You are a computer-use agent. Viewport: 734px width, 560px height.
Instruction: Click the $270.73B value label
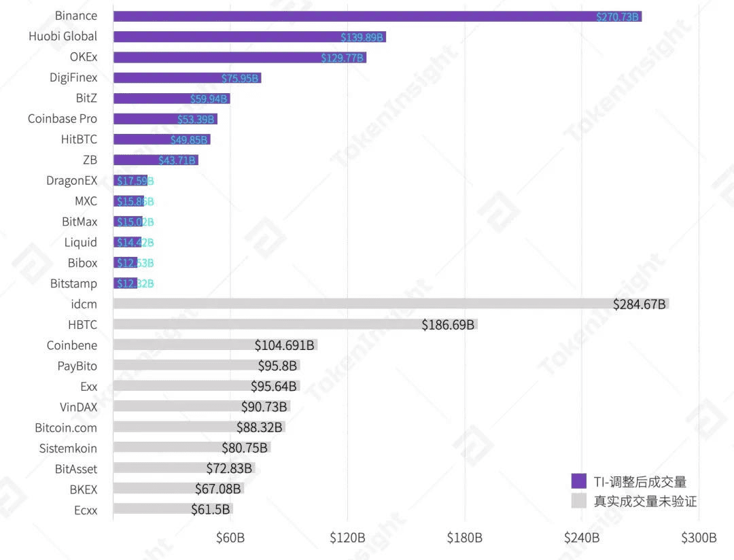pos(617,17)
